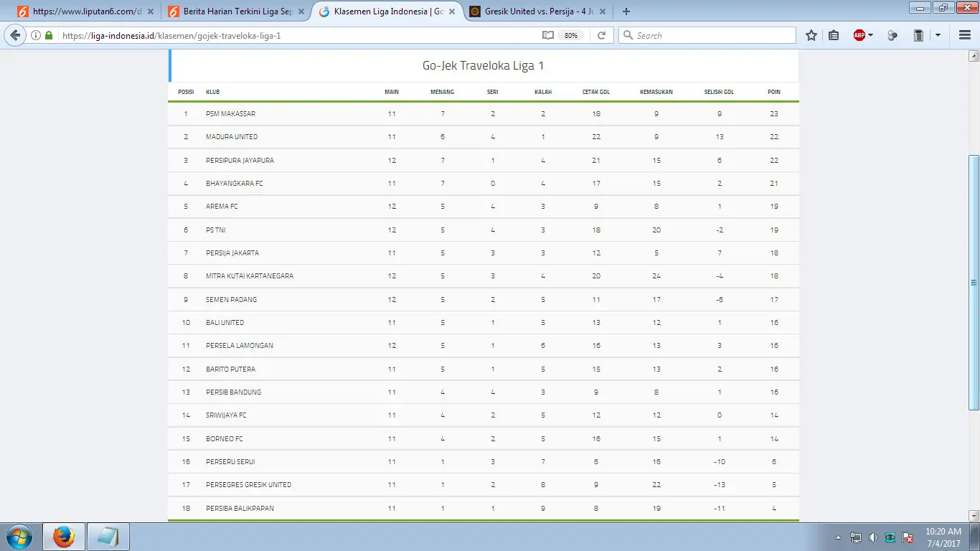Select PERSIPURA JAYAPURA club name
This screenshot has width=980, height=551.
click(x=240, y=160)
